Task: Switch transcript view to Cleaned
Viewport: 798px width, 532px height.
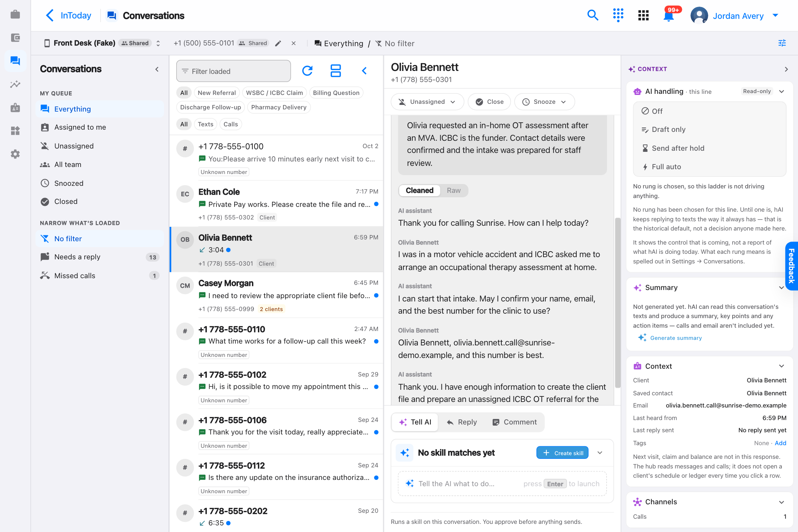Action: click(x=419, y=190)
